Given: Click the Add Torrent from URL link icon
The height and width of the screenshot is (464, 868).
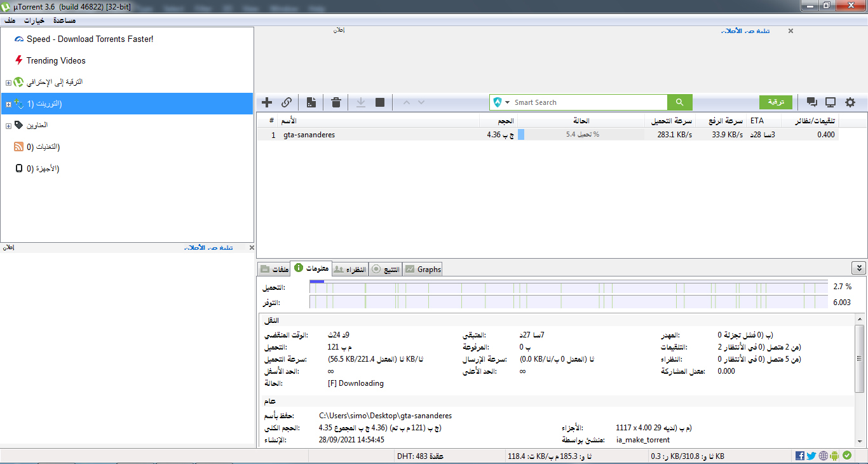Looking at the screenshot, I should [x=287, y=102].
